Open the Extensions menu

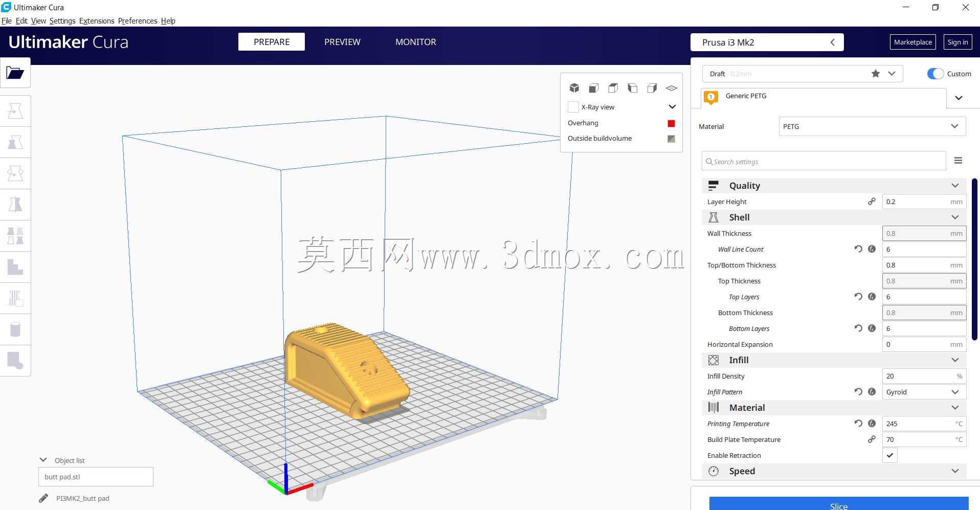tap(97, 21)
